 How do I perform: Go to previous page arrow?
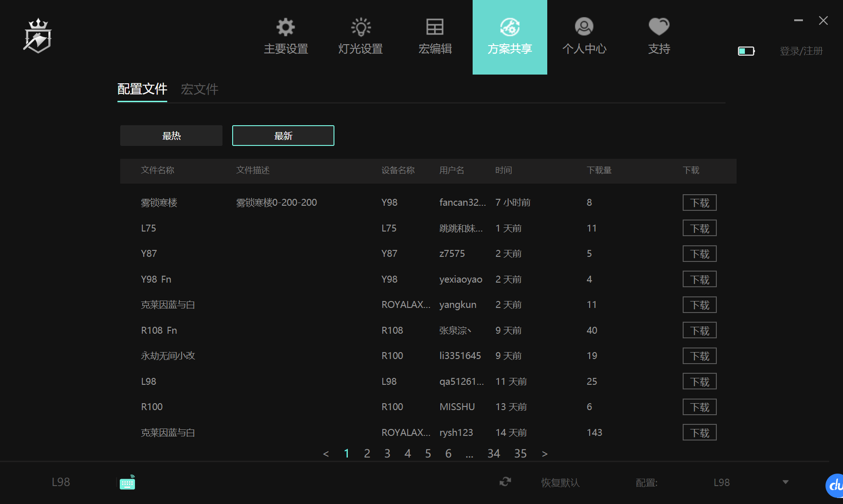tap(326, 454)
